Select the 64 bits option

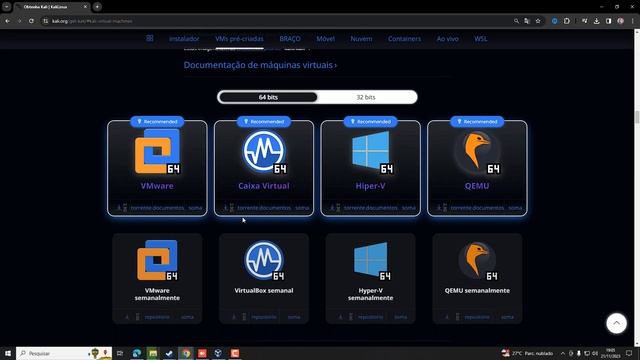(268, 97)
